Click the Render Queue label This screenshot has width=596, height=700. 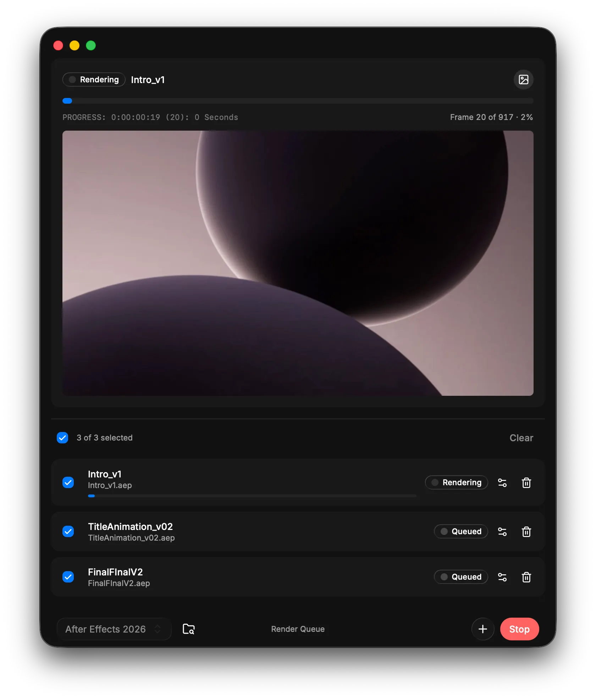coord(298,629)
